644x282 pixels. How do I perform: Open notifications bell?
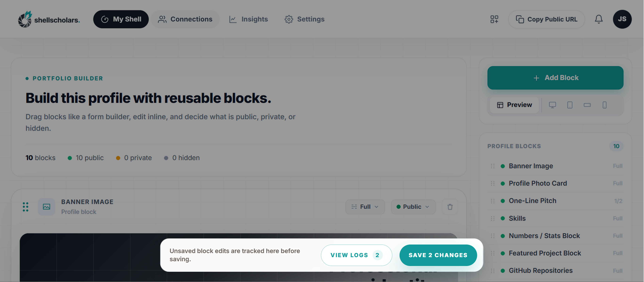(599, 19)
